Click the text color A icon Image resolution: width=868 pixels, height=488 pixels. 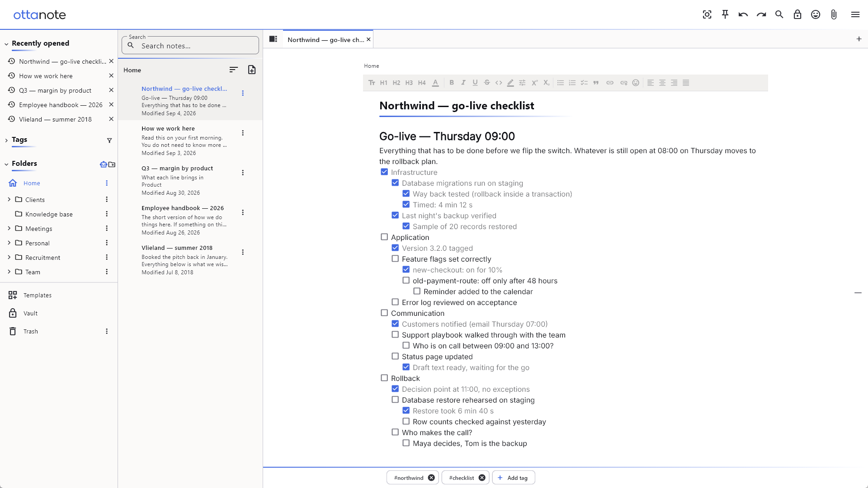(435, 83)
